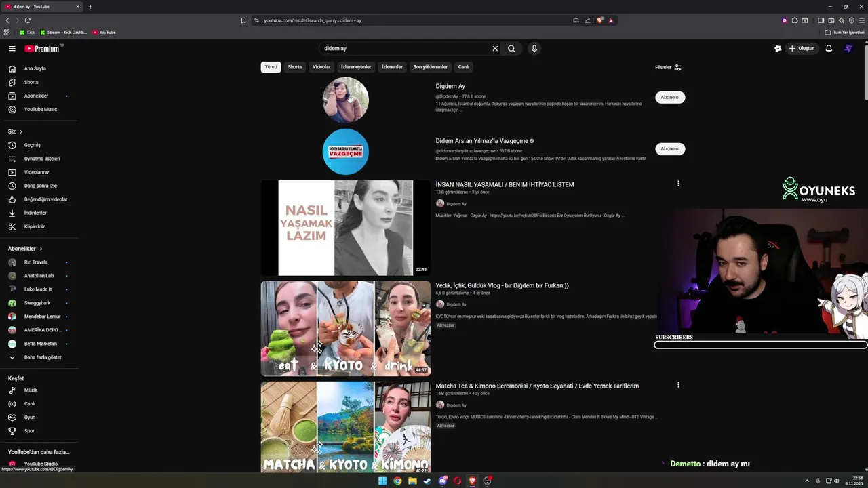This screenshot has width=868, height=488.
Task: Open Didem Arslan Yılmaz'la Vazgeçme channel avatar
Action: coord(345,152)
